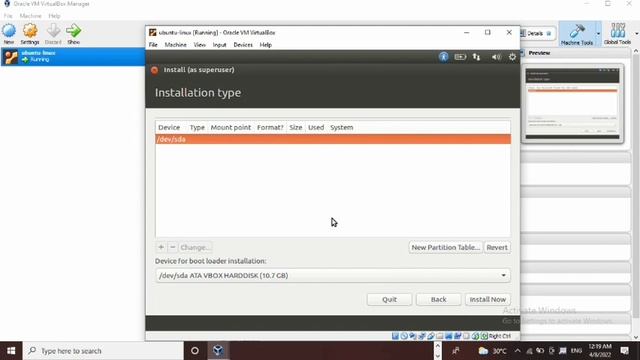The height and width of the screenshot is (360, 640).
Task: Open the notification center in the taskbar
Action: click(624, 351)
